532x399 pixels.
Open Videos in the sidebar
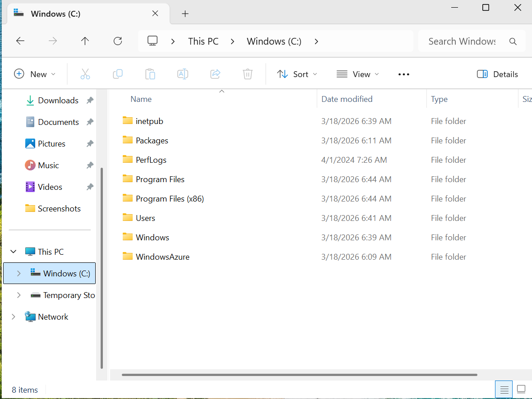click(50, 187)
